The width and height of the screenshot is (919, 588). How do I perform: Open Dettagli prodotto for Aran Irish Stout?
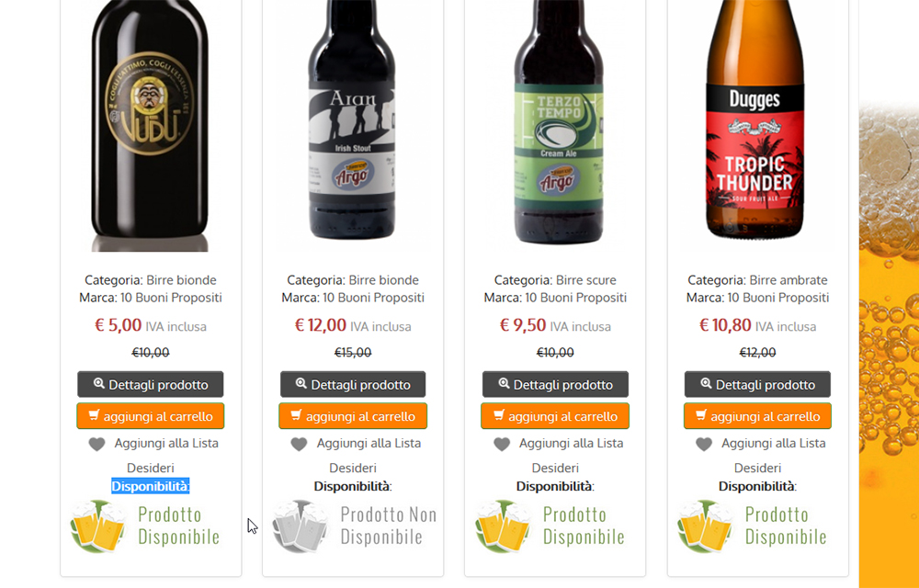pyautogui.click(x=353, y=384)
